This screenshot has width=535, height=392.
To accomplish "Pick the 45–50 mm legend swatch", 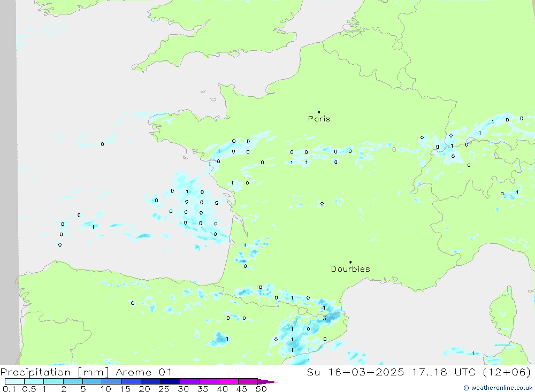I will click(x=248, y=381).
